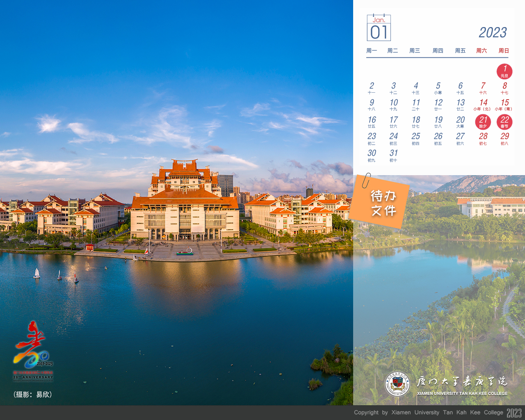
Task: Click the 20th Anniversary logo
Action: (33, 351)
